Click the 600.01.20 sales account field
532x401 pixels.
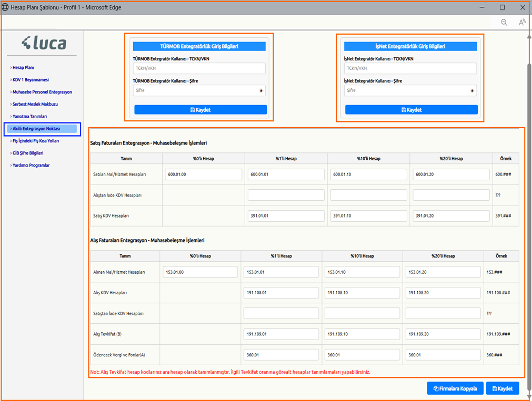pos(451,174)
